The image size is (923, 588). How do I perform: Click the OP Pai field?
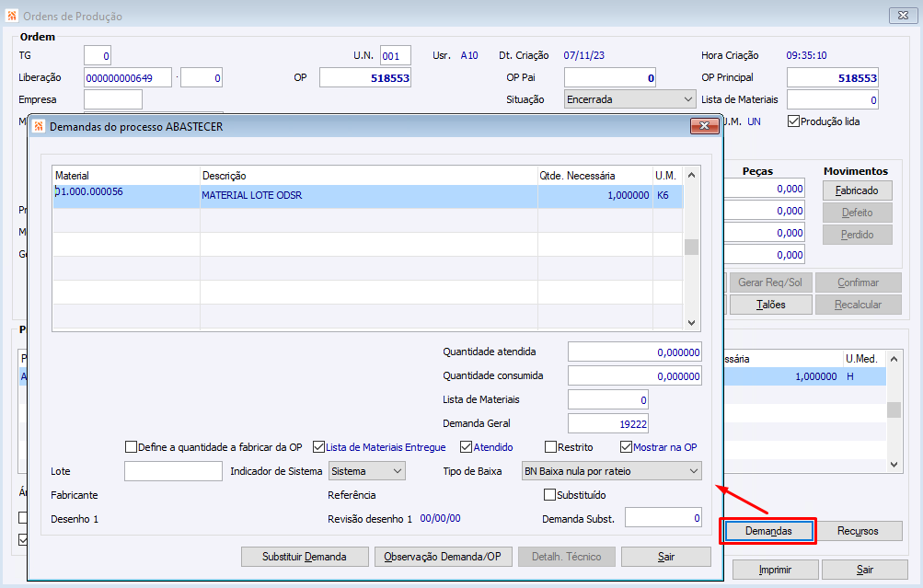(x=610, y=77)
